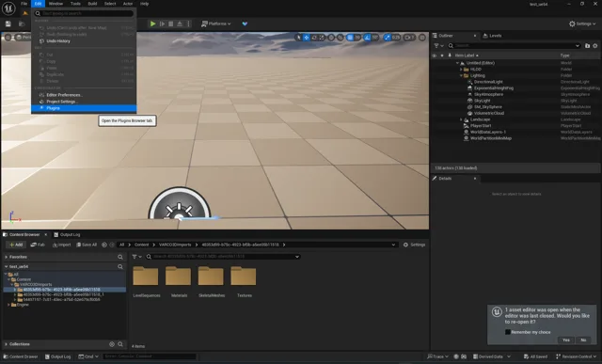The width and height of the screenshot is (602, 364).
Task: Open the Build menu
Action: [x=92, y=4]
